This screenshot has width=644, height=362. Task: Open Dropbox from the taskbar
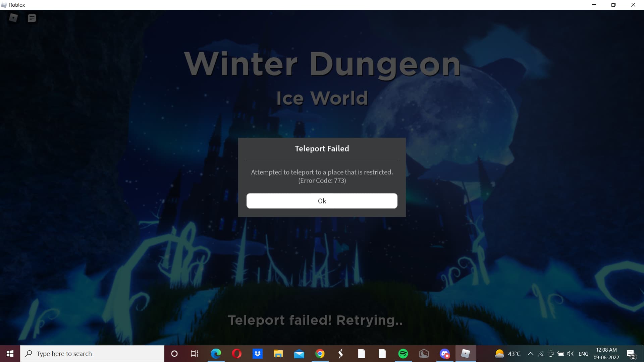(x=257, y=354)
